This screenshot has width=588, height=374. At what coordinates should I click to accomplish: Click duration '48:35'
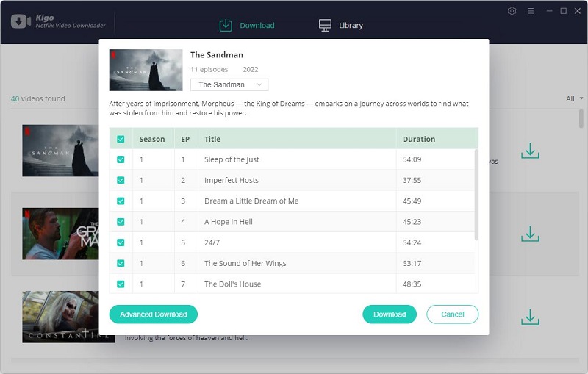pos(412,284)
